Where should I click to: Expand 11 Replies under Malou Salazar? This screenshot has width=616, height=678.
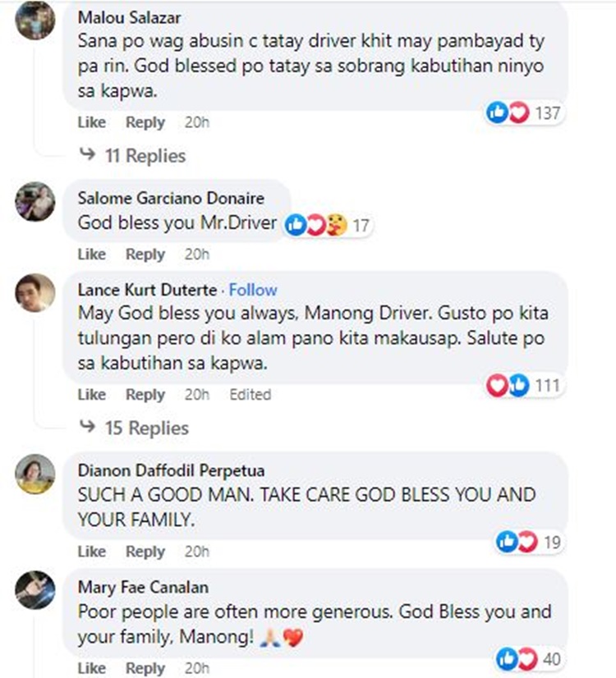coord(133,156)
